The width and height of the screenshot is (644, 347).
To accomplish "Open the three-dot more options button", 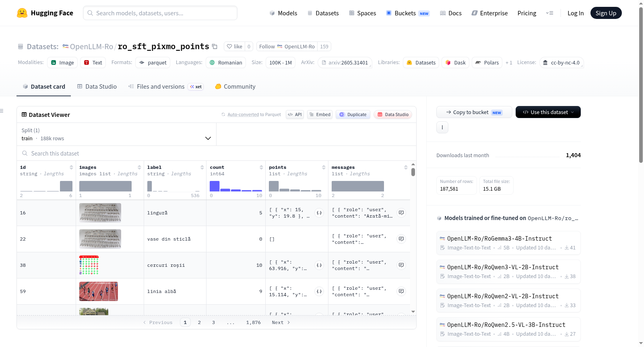I will pos(442,127).
